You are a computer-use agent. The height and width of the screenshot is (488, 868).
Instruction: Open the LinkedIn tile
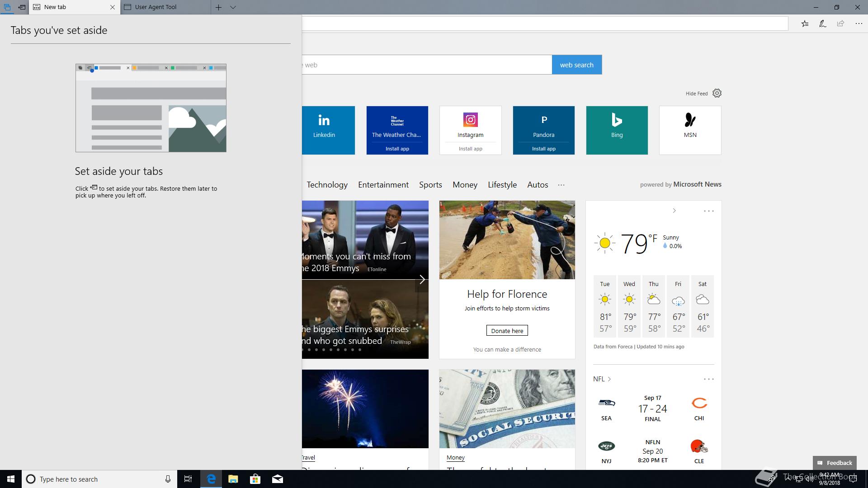coord(328,130)
